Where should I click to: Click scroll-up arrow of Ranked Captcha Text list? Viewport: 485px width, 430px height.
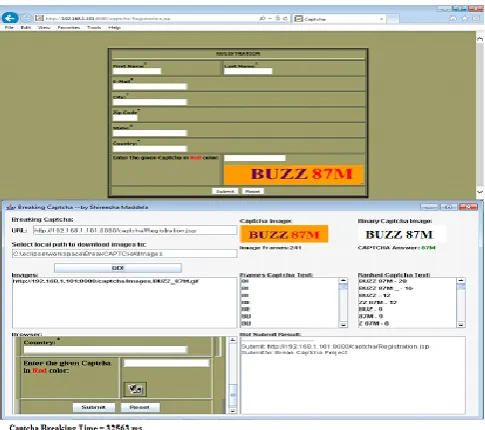pyautogui.click(x=461, y=281)
